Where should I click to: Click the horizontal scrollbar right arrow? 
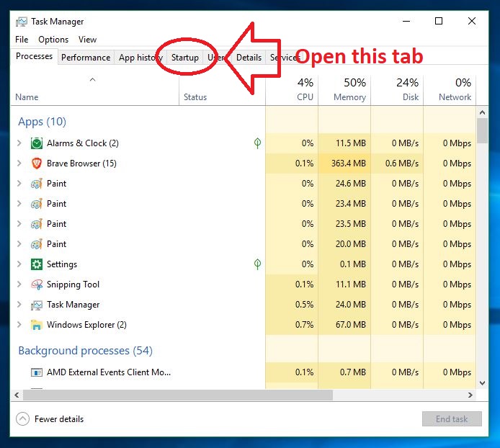point(470,395)
